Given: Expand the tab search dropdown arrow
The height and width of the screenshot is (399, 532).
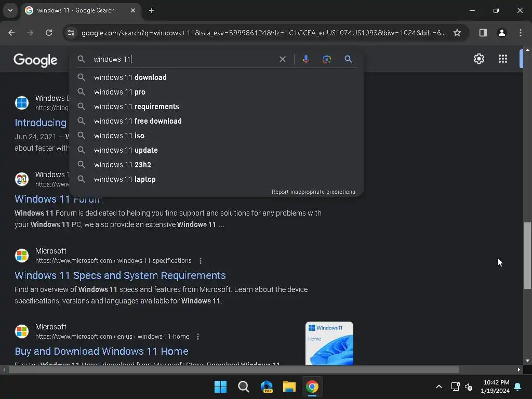Looking at the screenshot, I should [10, 10].
